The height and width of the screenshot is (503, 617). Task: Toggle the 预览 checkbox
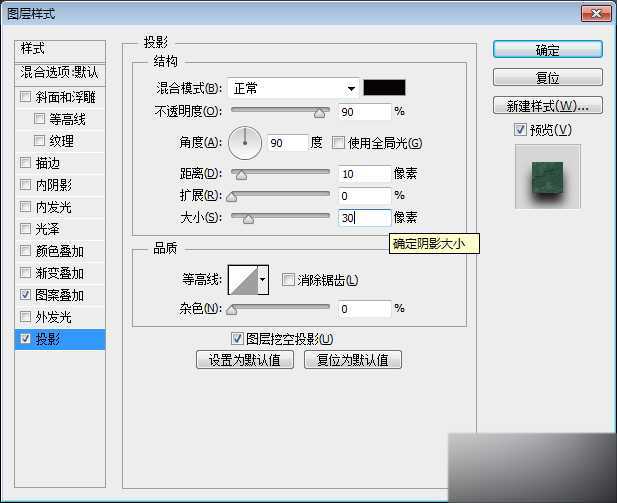520,129
